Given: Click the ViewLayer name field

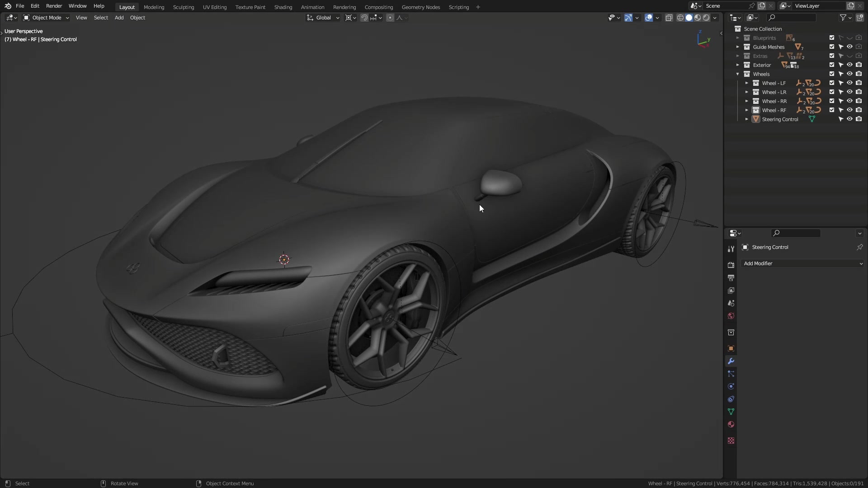Looking at the screenshot, I should pos(820,6).
